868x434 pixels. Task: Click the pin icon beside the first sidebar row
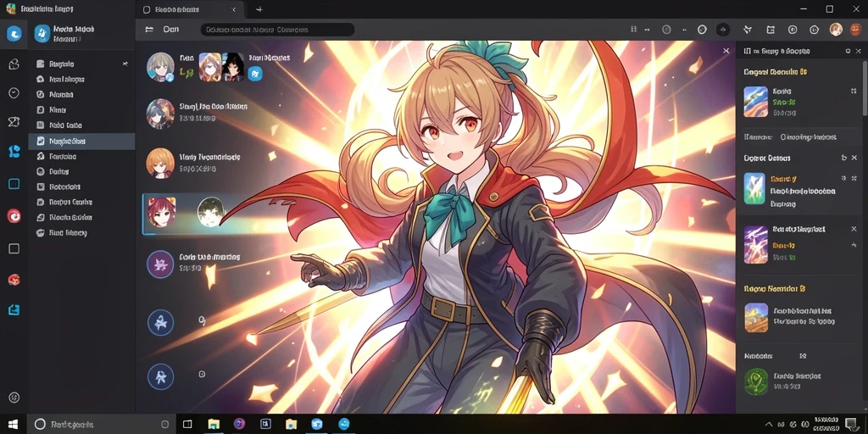(125, 64)
